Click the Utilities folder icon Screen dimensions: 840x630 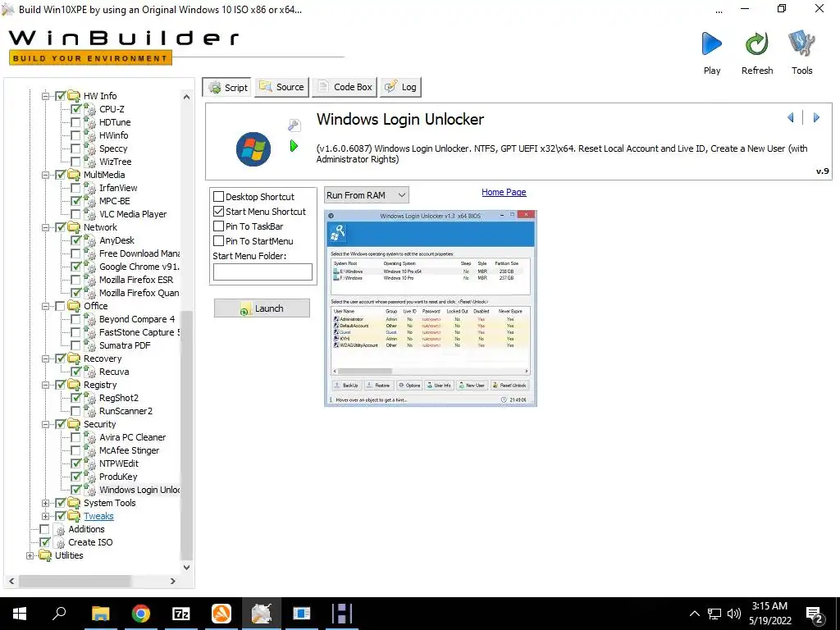coord(45,555)
